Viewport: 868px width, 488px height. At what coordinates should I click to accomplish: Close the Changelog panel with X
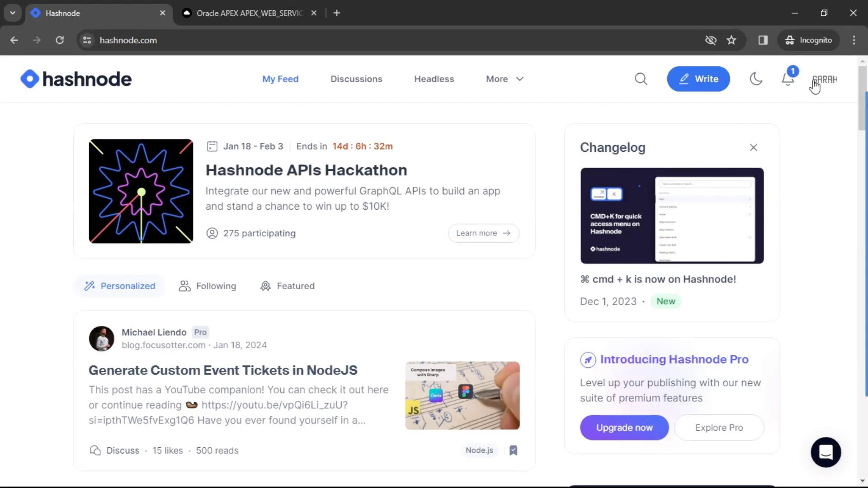coord(754,147)
